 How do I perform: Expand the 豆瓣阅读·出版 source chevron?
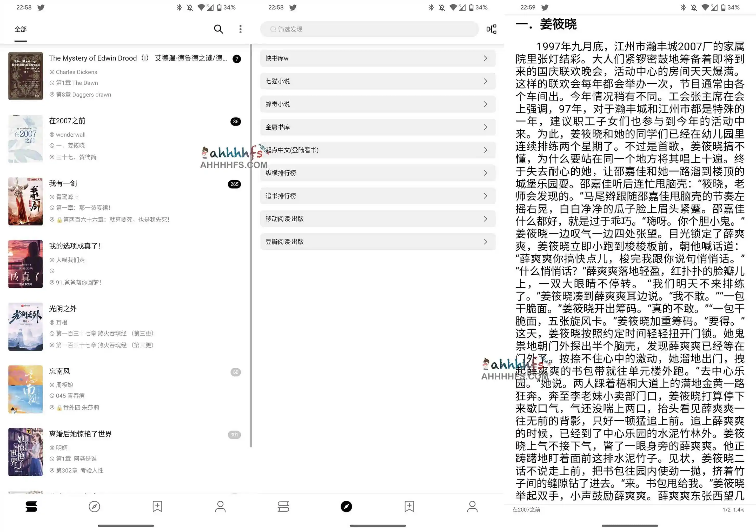pos(486,242)
